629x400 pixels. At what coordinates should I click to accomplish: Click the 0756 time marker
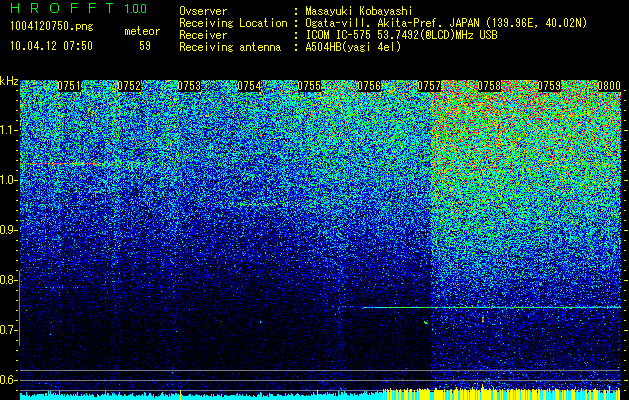pos(369,86)
